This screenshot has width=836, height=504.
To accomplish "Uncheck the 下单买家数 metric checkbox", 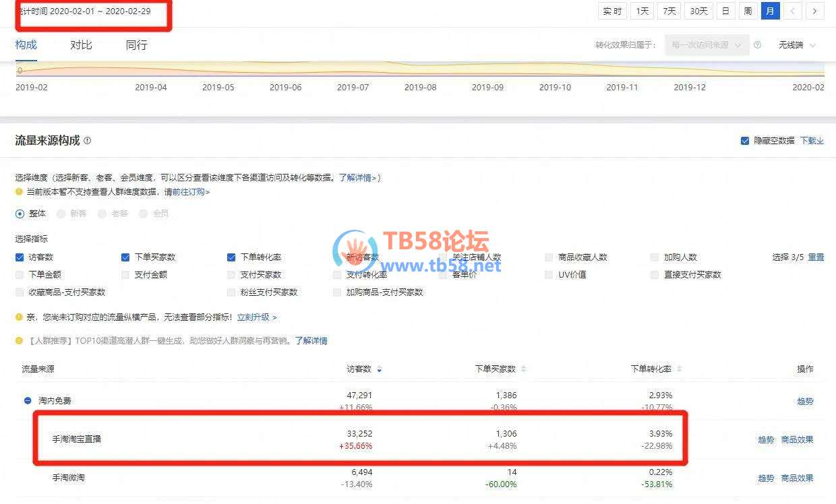I will pyautogui.click(x=125, y=257).
